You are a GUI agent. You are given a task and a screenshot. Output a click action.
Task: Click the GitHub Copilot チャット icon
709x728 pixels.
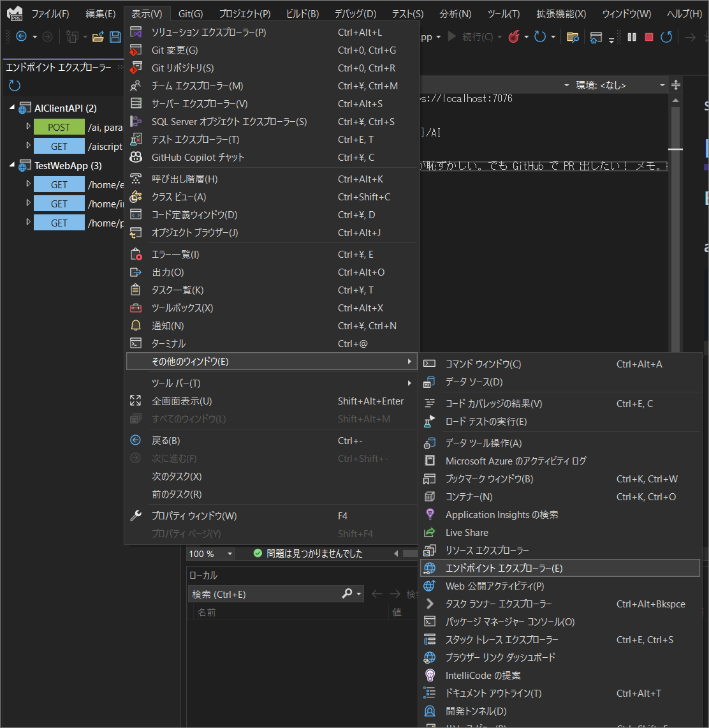tap(136, 158)
